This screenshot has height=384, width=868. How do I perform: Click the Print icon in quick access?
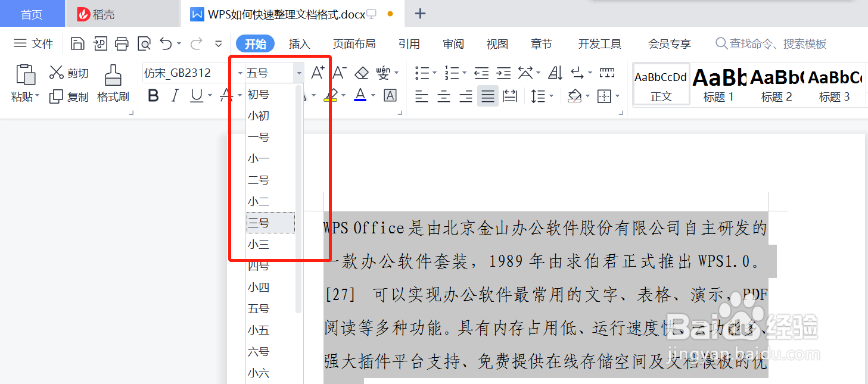coord(122,43)
